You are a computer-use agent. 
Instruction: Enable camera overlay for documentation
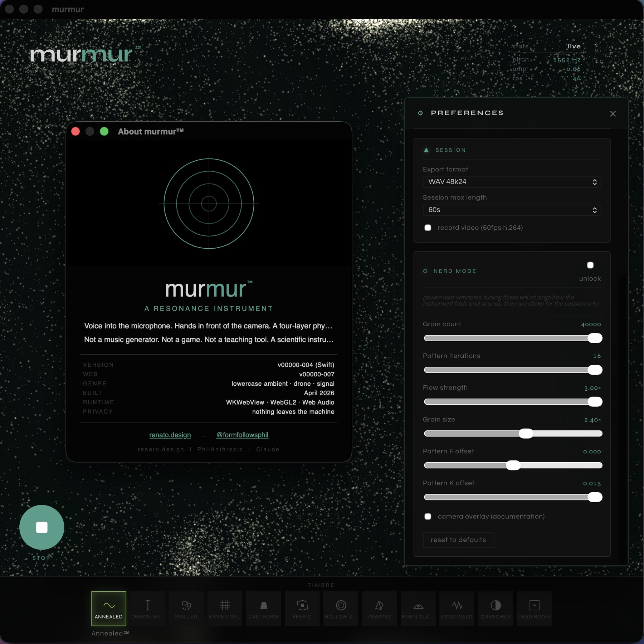(428, 516)
